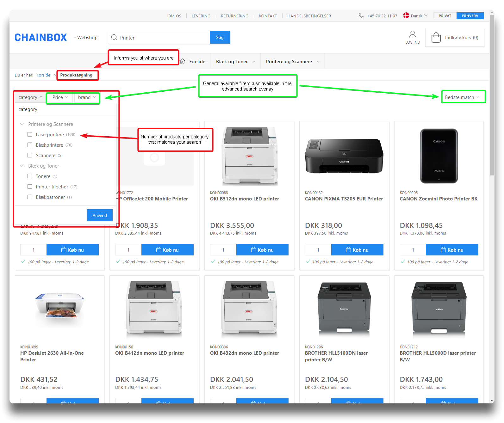
Task: Click Køb nu for OKI B512dn
Action: pyautogui.click(x=262, y=250)
